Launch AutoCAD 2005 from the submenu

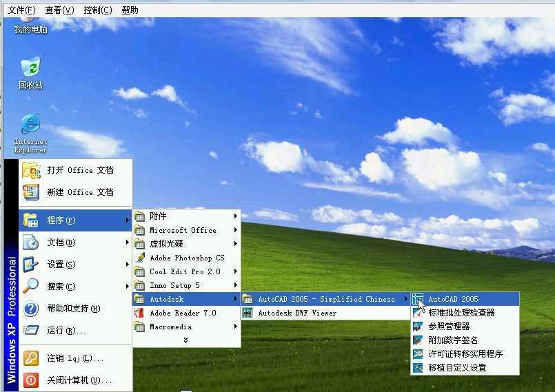coord(465,299)
